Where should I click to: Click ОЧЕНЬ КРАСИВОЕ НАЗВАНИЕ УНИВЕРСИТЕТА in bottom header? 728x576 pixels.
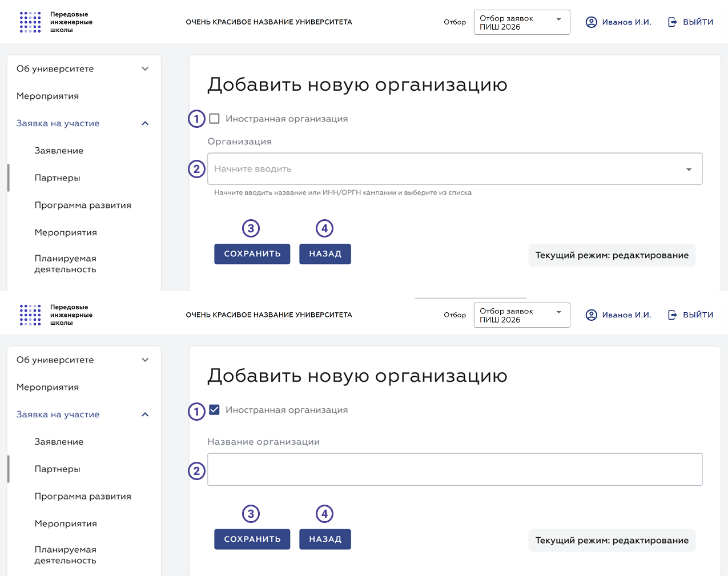pyautogui.click(x=269, y=315)
